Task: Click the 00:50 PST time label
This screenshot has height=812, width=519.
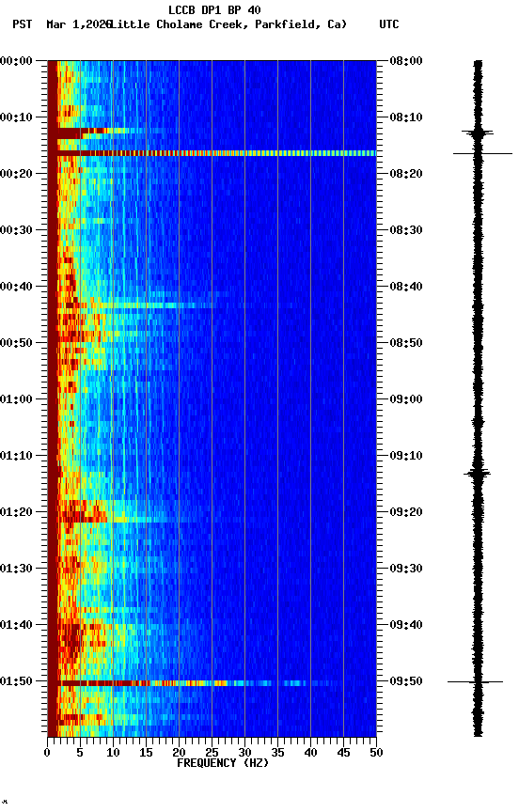Action: [16, 343]
